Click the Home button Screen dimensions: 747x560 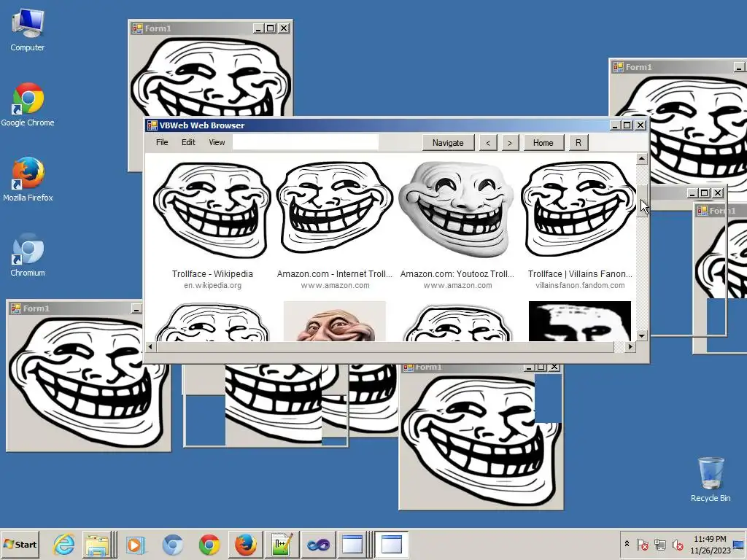tap(543, 142)
